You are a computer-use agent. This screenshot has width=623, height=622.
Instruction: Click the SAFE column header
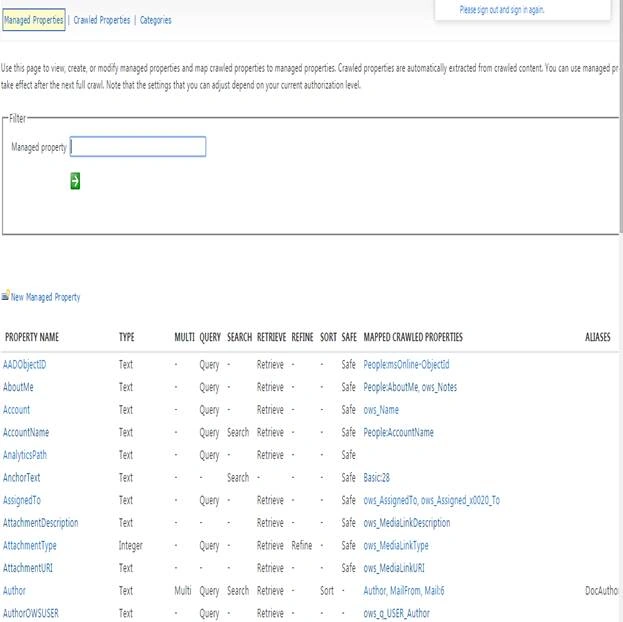(x=349, y=337)
